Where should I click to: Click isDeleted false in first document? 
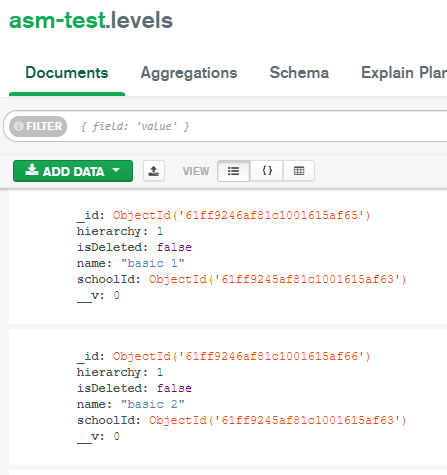click(x=174, y=247)
